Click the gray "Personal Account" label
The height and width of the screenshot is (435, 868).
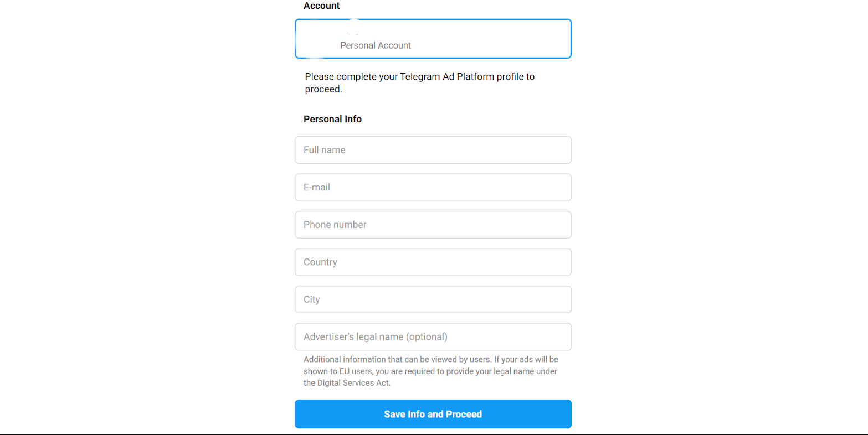click(x=376, y=45)
